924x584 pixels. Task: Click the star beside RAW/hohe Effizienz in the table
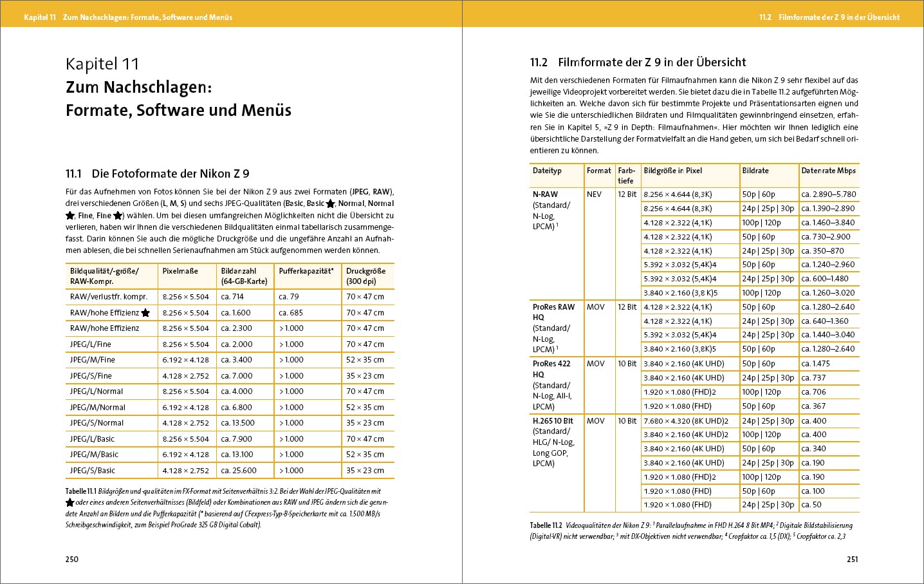[x=145, y=313]
